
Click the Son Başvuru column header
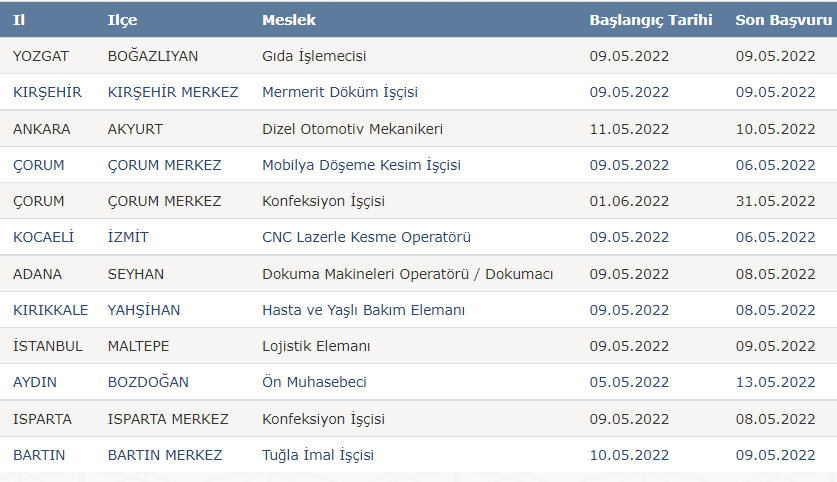pos(783,20)
